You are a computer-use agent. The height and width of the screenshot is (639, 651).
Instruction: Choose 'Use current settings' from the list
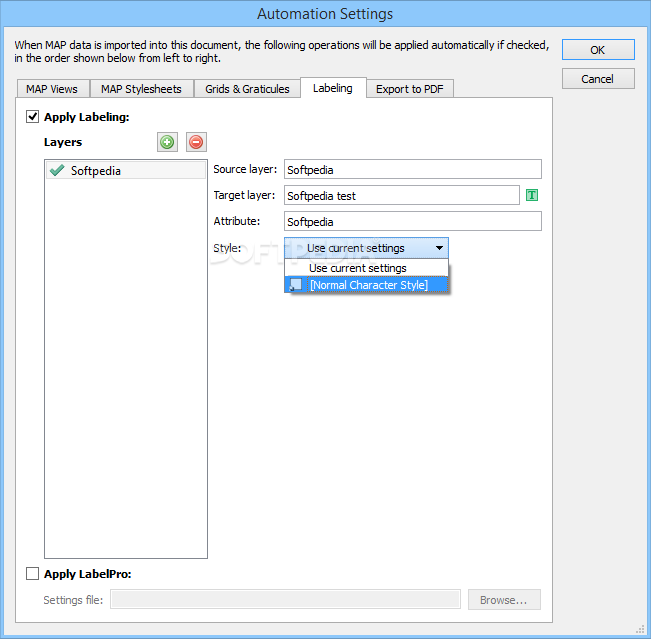pyautogui.click(x=366, y=268)
